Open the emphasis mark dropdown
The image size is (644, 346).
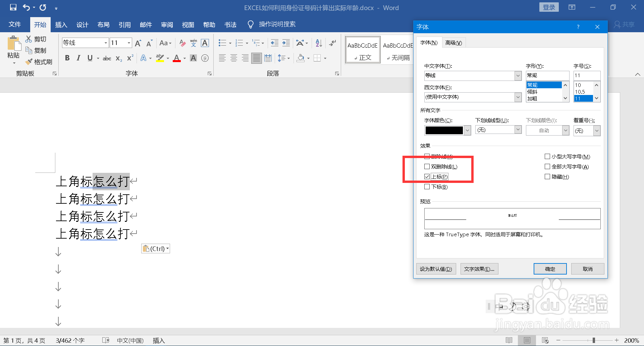pos(597,131)
